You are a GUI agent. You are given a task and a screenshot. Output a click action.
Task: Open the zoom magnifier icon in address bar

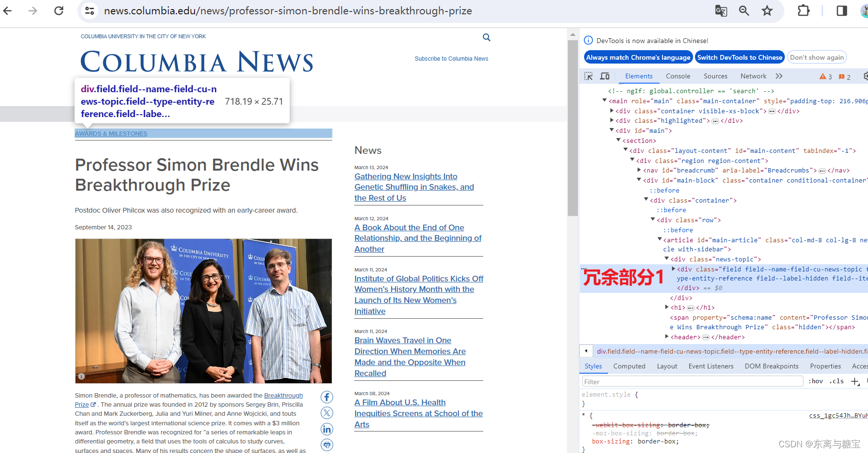(x=744, y=11)
